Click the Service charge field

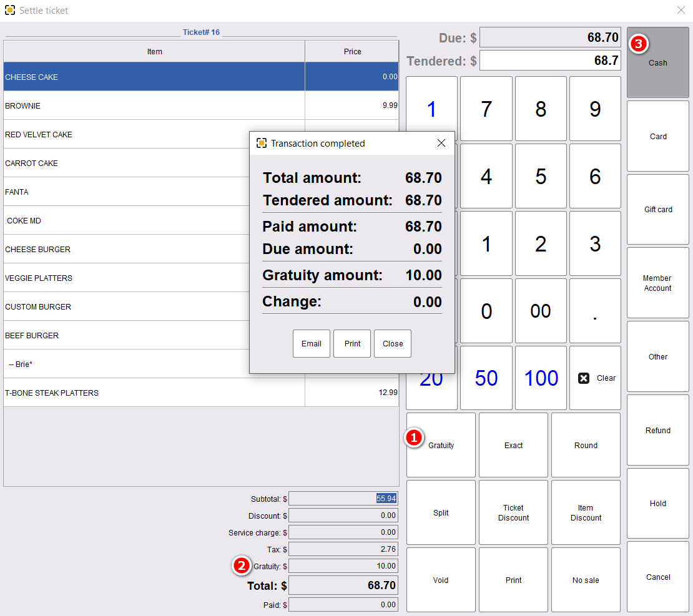click(343, 532)
